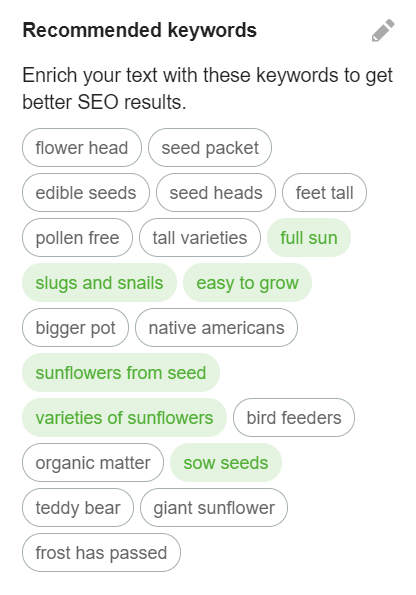Click the 'seed packet' keyword chip
The height and width of the screenshot is (595, 416).
[x=210, y=148]
